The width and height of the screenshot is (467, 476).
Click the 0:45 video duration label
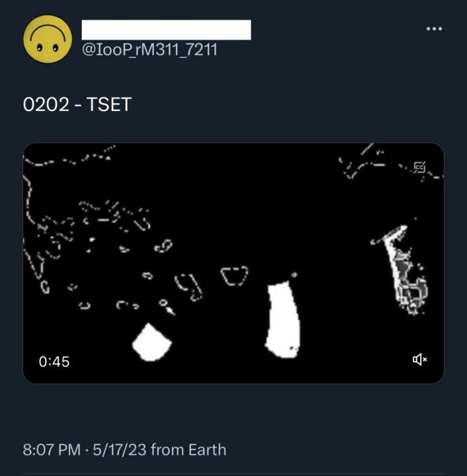pos(54,362)
